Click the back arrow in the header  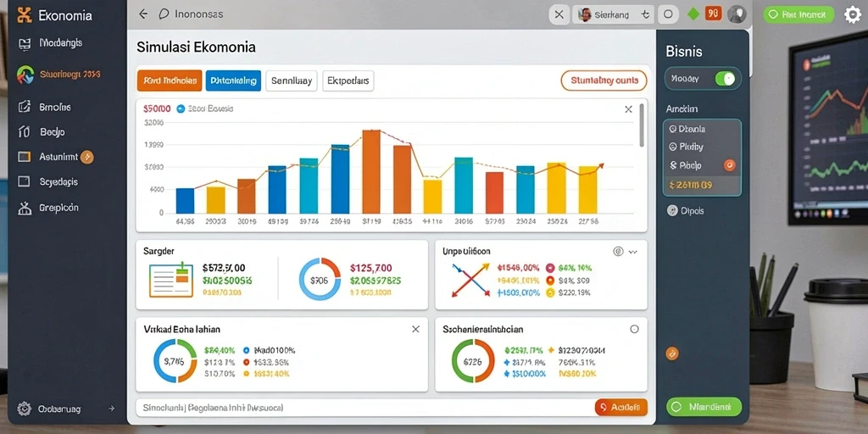pos(142,14)
